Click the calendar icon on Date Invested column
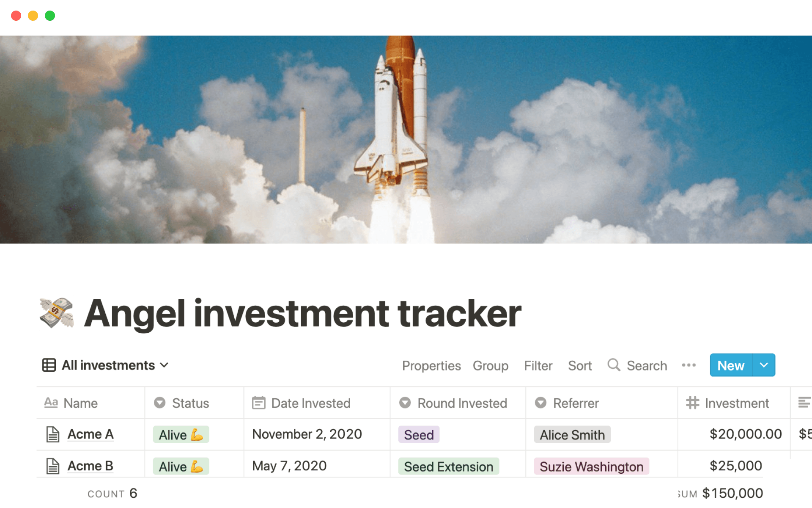This screenshot has height=508, width=812. 258,403
